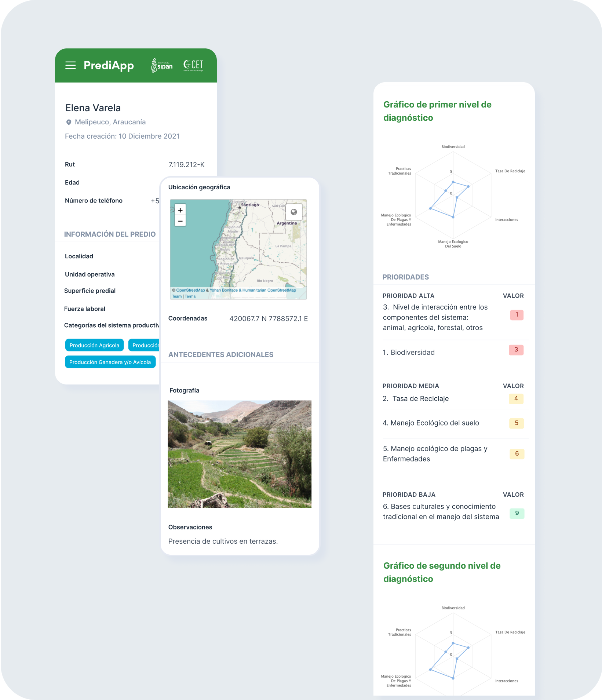This screenshot has width=602, height=700.
Task: Click the green value badge showing 9
Action: click(517, 513)
